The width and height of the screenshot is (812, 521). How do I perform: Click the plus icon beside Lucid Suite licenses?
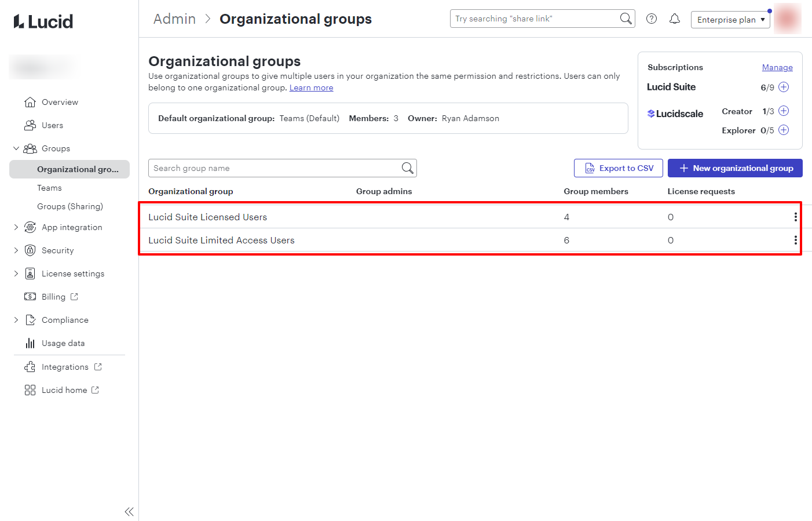(x=784, y=87)
